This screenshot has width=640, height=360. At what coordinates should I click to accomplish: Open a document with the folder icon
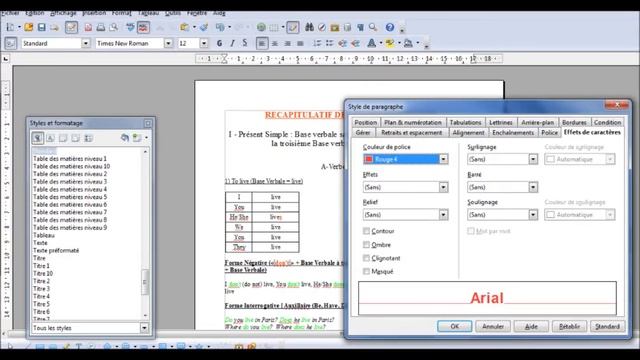[29, 27]
